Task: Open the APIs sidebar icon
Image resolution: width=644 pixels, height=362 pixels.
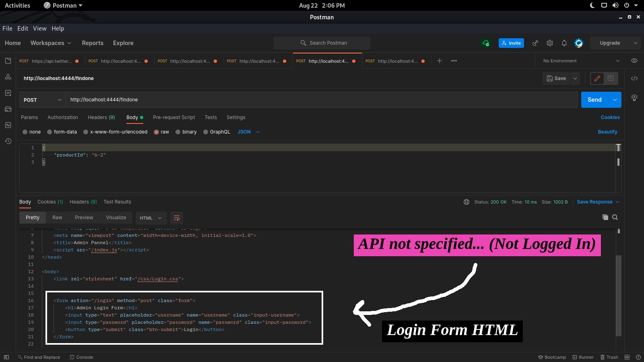Action: [x=8, y=77]
